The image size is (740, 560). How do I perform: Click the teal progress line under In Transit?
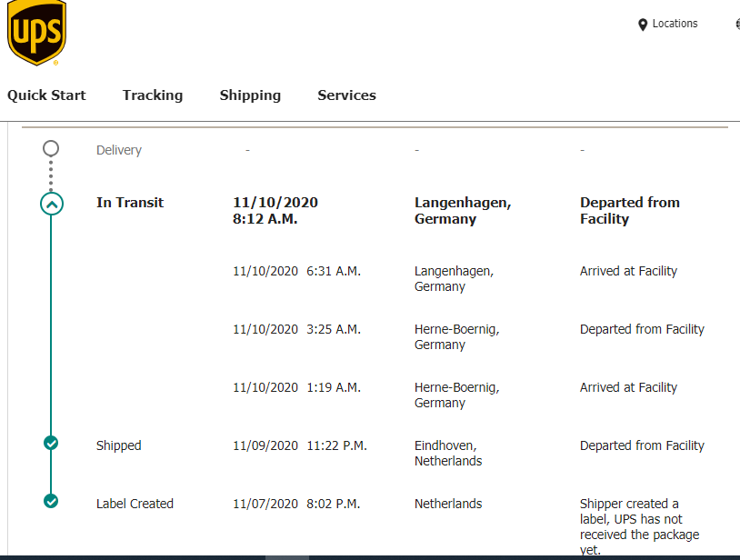tap(51, 325)
